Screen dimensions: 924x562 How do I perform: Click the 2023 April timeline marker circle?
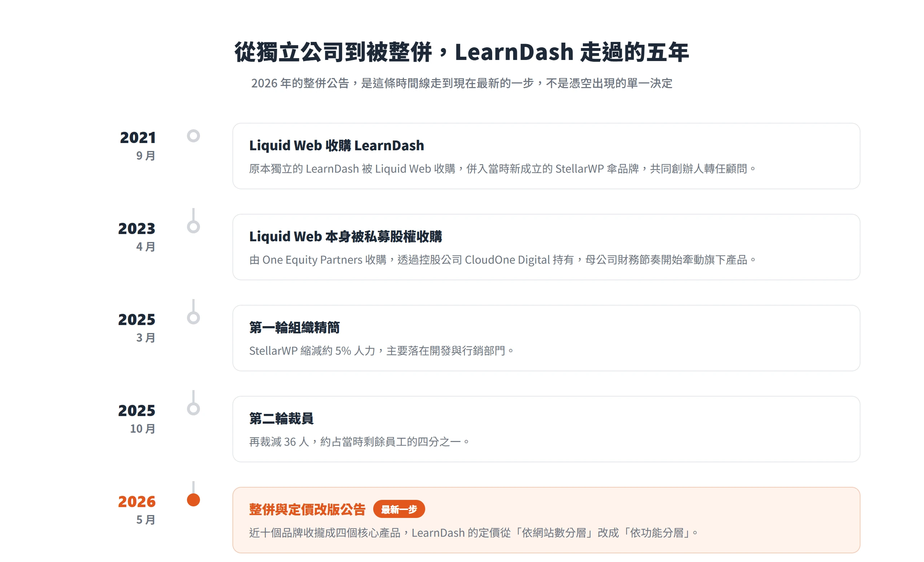[x=193, y=227]
